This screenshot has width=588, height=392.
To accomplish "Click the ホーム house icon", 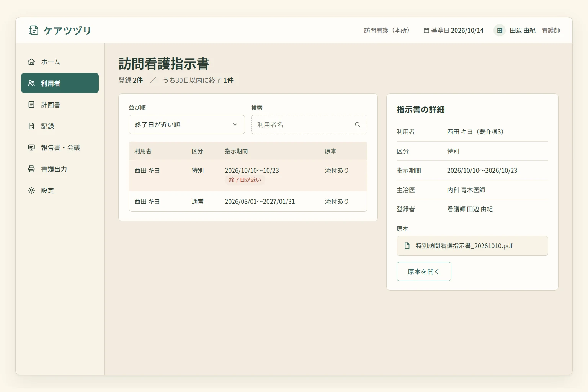I will [31, 62].
